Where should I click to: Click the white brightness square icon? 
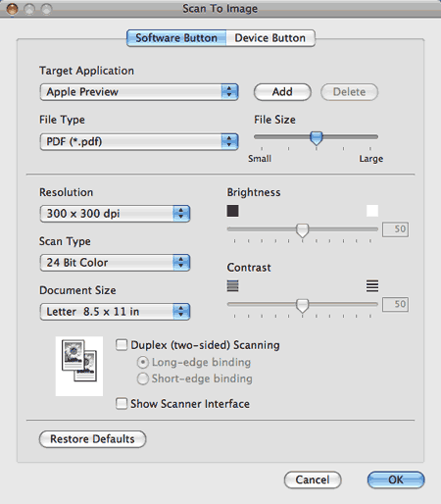[372, 211]
